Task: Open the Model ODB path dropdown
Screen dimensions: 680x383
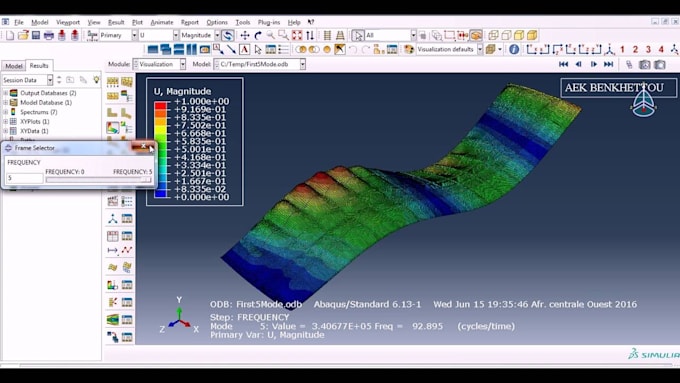Action: point(302,64)
